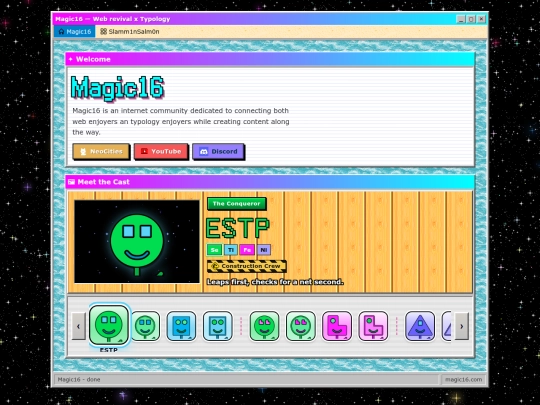540x405 pixels.
Task: Show previous characters with left carousel arrow
Action: (x=79, y=326)
